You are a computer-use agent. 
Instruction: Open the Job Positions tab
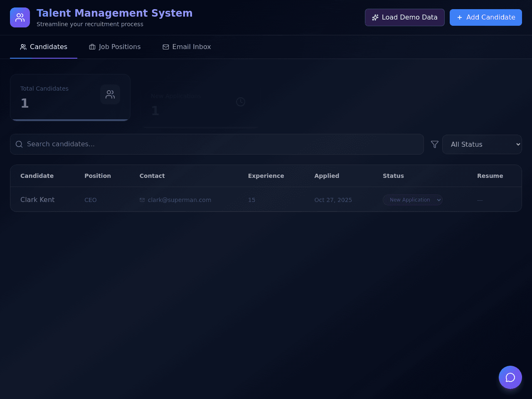pos(115,47)
